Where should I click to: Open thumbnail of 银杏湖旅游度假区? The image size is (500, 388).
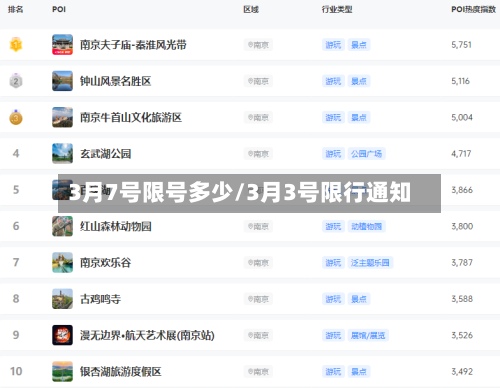pyautogui.click(x=62, y=371)
